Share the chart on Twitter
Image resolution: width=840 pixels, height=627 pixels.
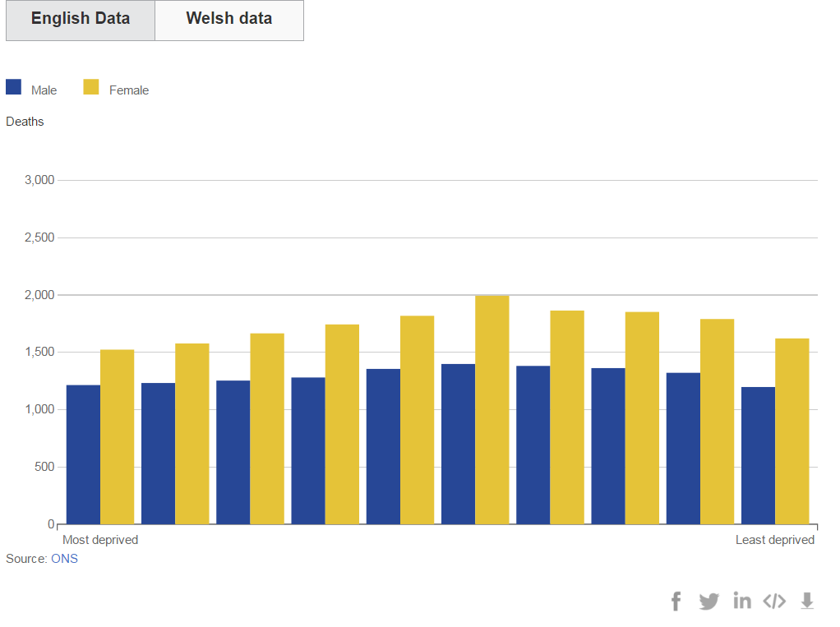coord(708,602)
